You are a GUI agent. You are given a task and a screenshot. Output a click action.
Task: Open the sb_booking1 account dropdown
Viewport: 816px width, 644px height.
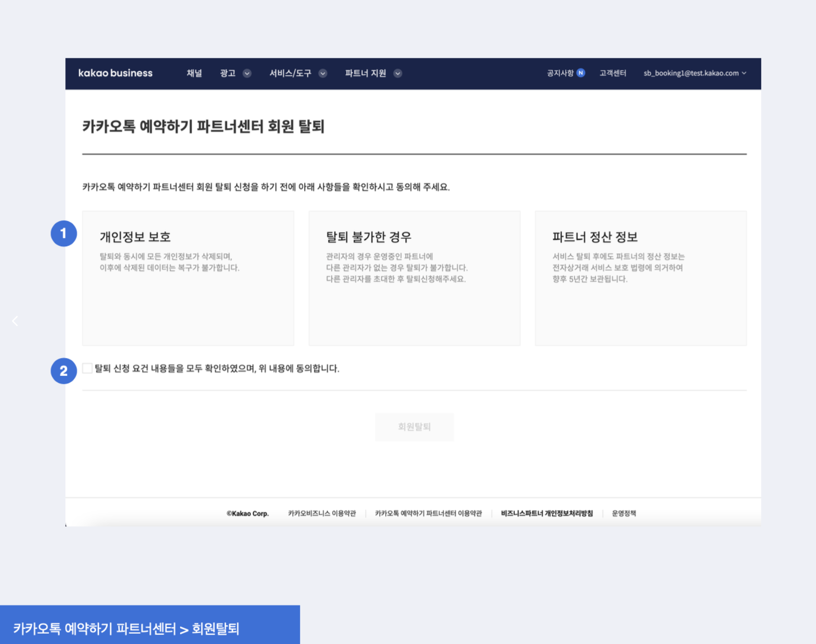tap(694, 73)
